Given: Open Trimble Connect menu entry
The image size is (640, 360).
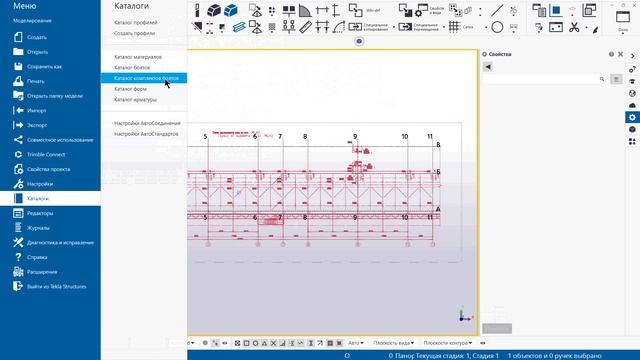Looking at the screenshot, I should coord(50,155).
